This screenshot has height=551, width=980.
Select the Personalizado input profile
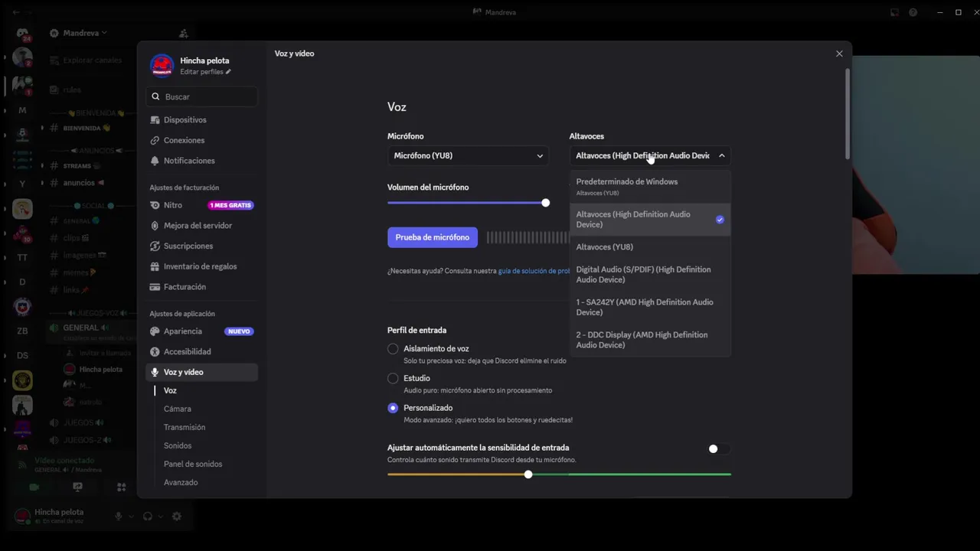click(x=393, y=408)
